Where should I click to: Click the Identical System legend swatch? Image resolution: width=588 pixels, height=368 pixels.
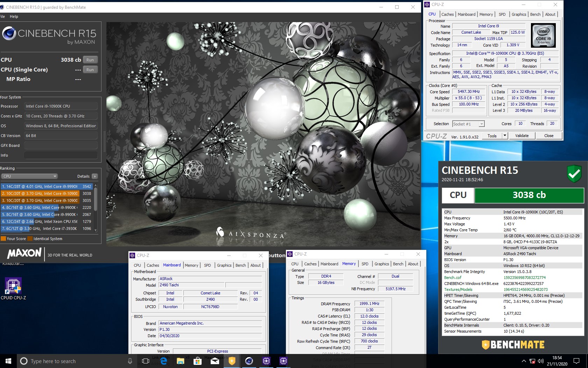click(30, 239)
